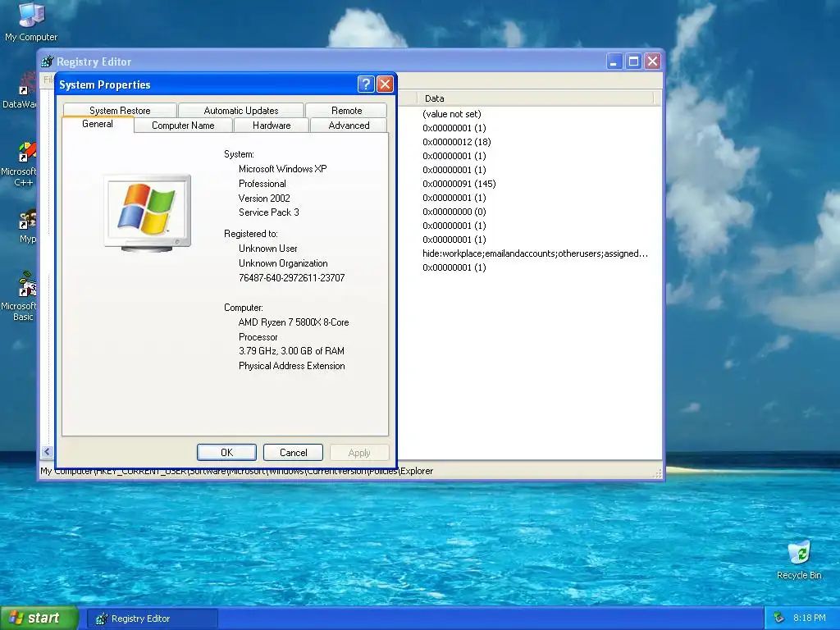Viewport: 840px width, 630px height.
Task: Select the '(value not set)' data entry
Action: [452, 113]
